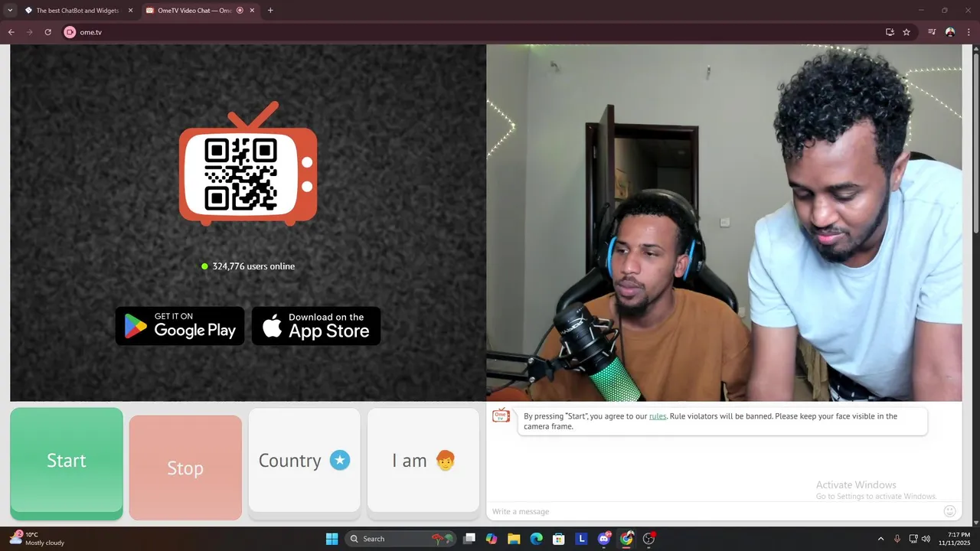Click the red Stop button
This screenshot has width=980, height=551.
tap(185, 468)
